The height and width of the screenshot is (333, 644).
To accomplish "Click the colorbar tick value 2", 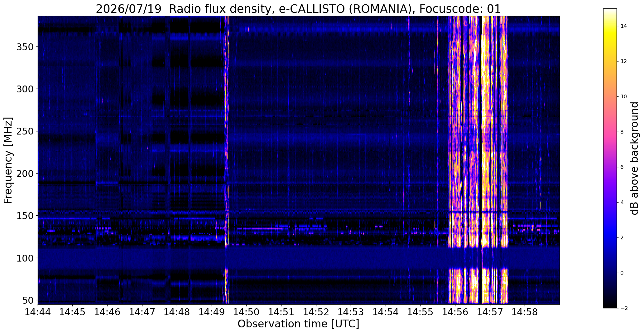I will pyautogui.click(x=622, y=238).
